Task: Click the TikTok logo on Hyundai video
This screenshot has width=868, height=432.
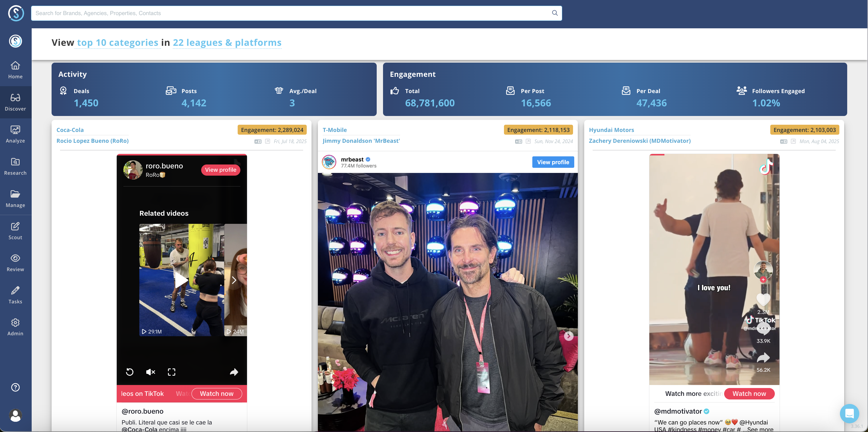Action: coord(766,167)
